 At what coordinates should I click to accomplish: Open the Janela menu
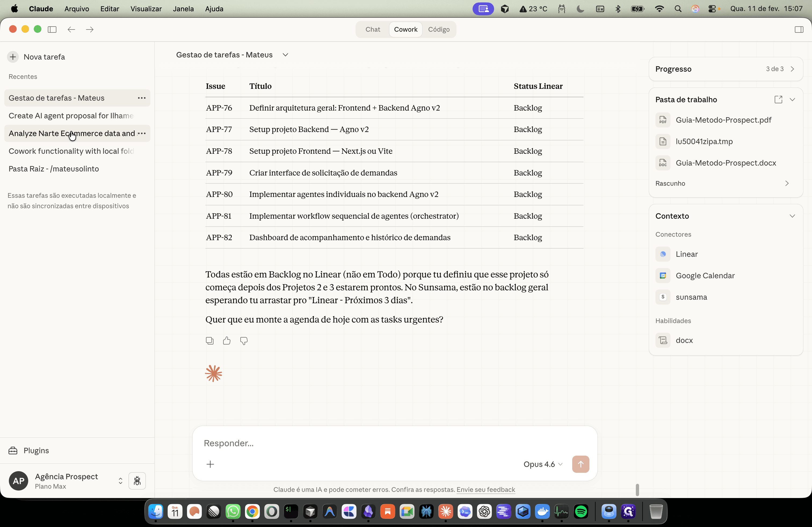coord(183,9)
